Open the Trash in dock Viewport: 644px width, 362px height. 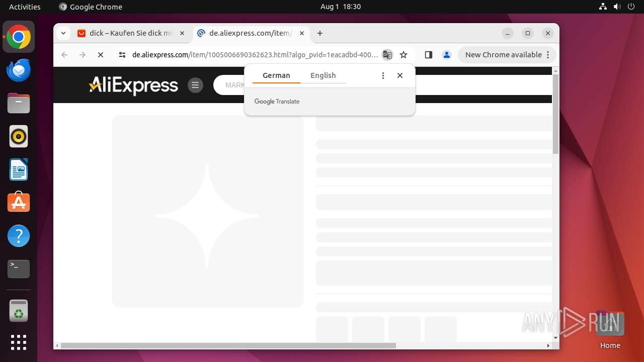coord(19,311)
